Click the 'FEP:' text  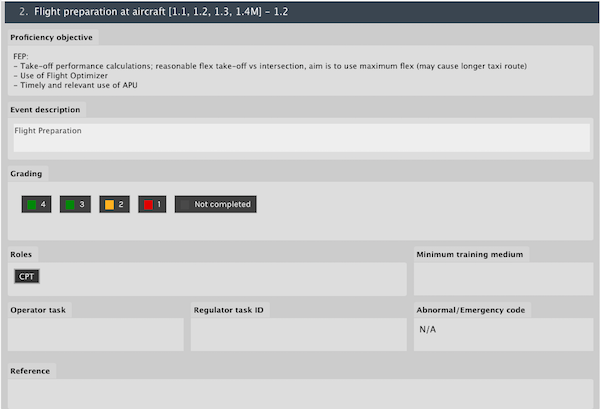pyautogui.click(x=21, y=57)
